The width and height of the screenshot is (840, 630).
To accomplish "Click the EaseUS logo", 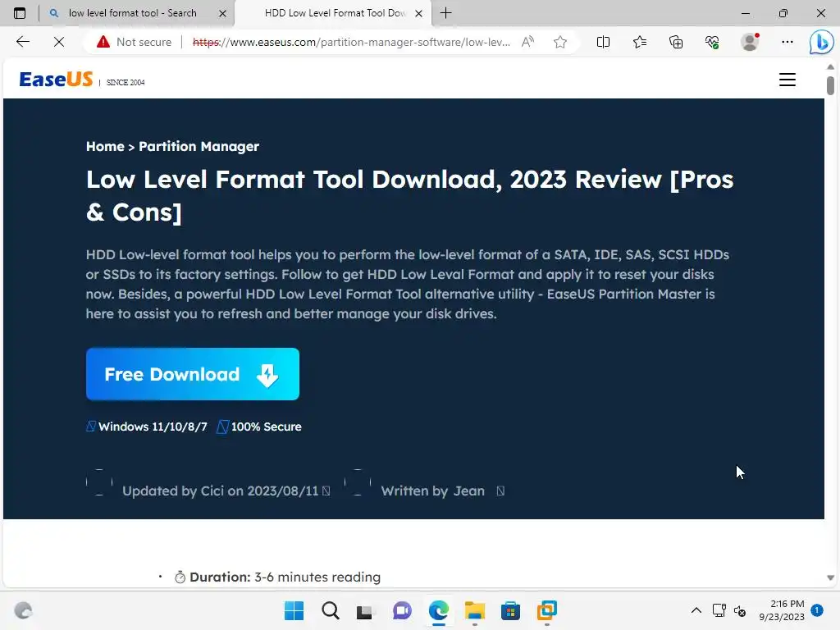I will [x=56, y=80].
